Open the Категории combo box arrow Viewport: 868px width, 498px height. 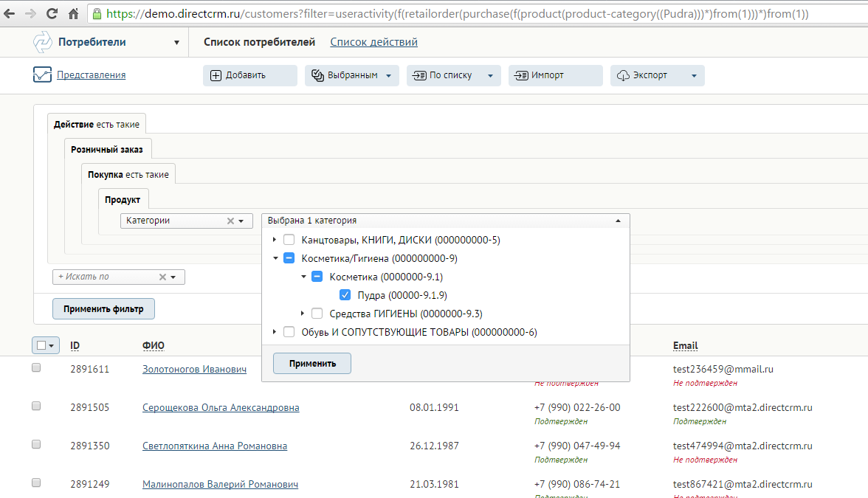click(x=241, y=221)
